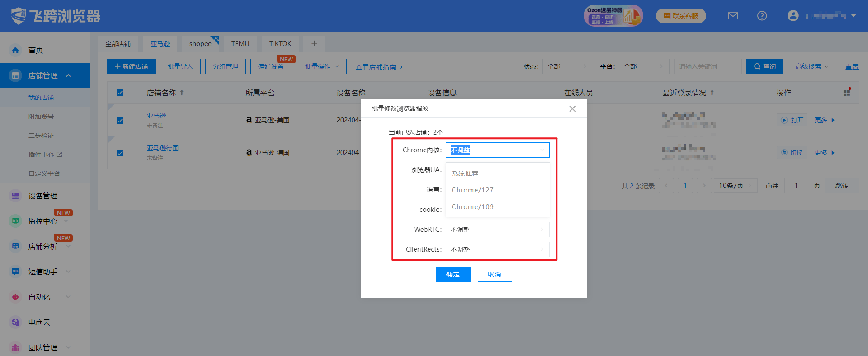Uncheck the 亚马逊德国 store row checkbox
The image size is (868, 356).
(x=120, y=153)
